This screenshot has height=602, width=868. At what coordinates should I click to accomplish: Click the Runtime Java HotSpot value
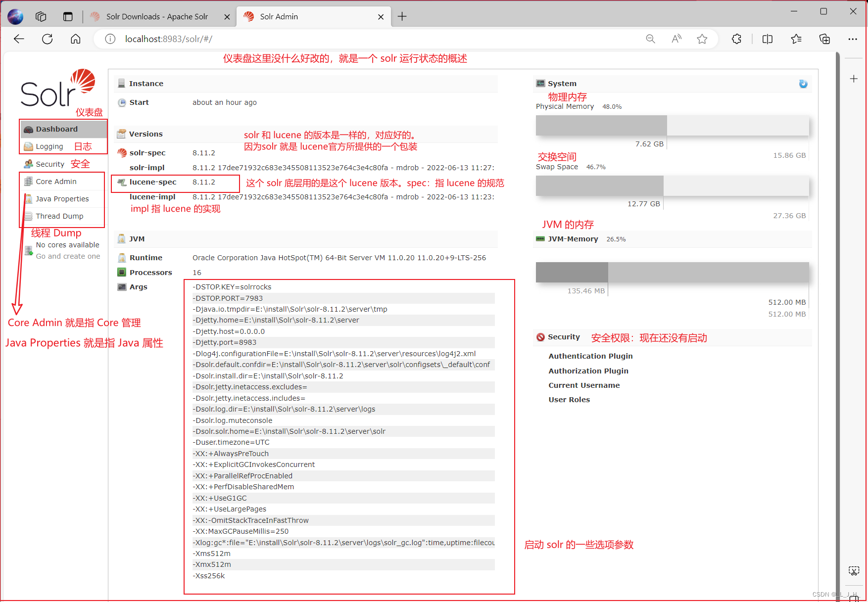[339, 258]
